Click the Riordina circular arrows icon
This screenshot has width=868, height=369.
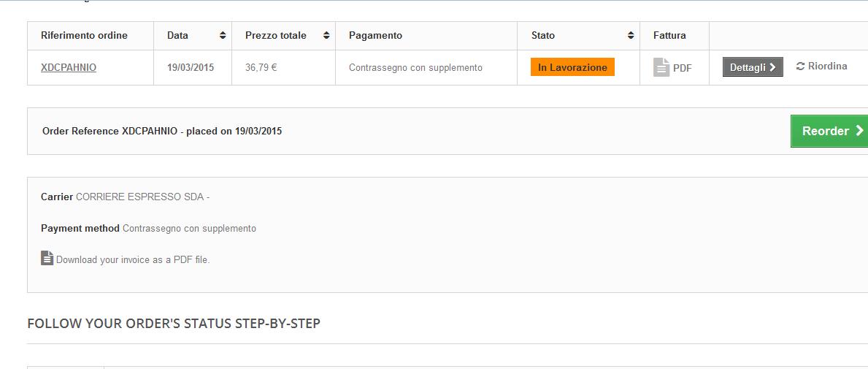click(800, 66)
